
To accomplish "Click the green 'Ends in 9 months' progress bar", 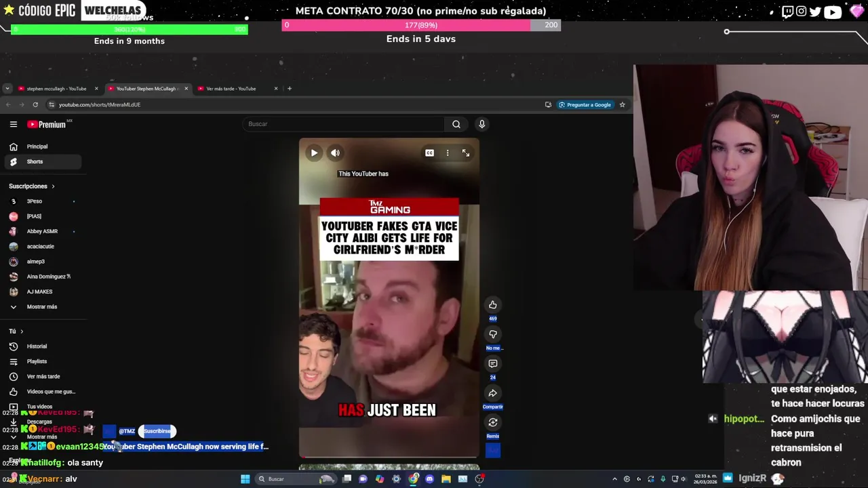I will point(129,29).
